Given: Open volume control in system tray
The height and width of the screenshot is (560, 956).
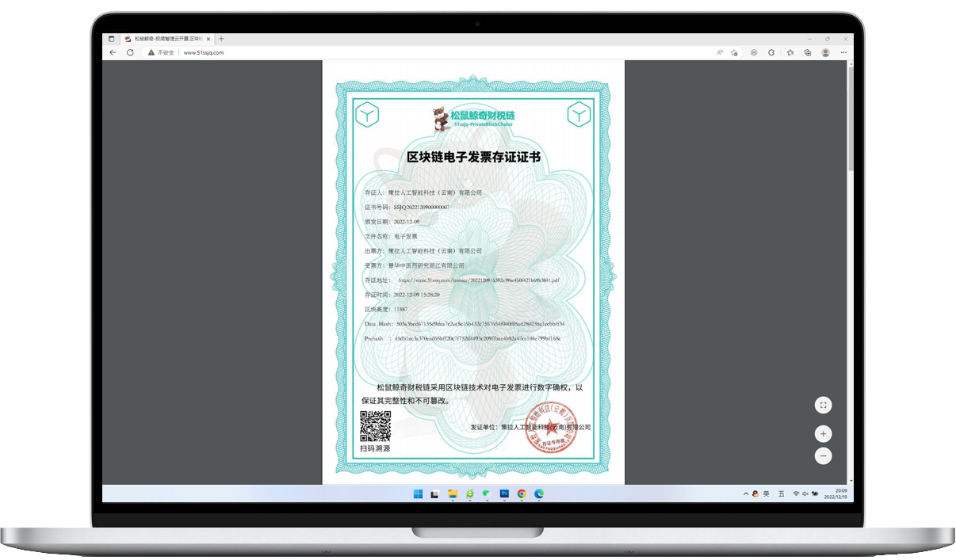Looking at the screenshot, I should click(805, 494).
